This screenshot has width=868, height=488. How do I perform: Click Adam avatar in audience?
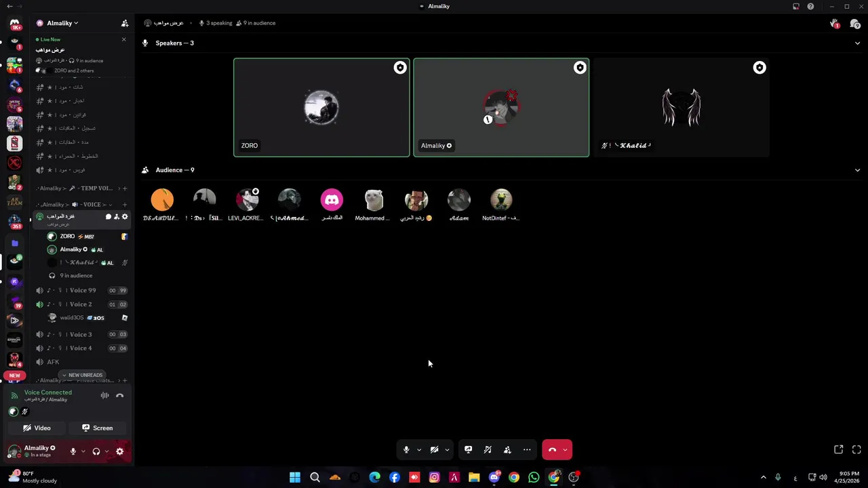click(459, 200)
